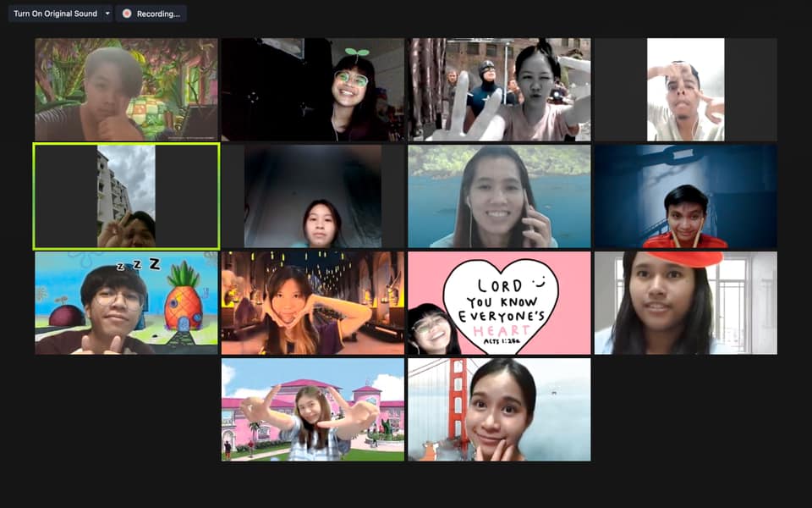Click the red recording dot icon

127,14
